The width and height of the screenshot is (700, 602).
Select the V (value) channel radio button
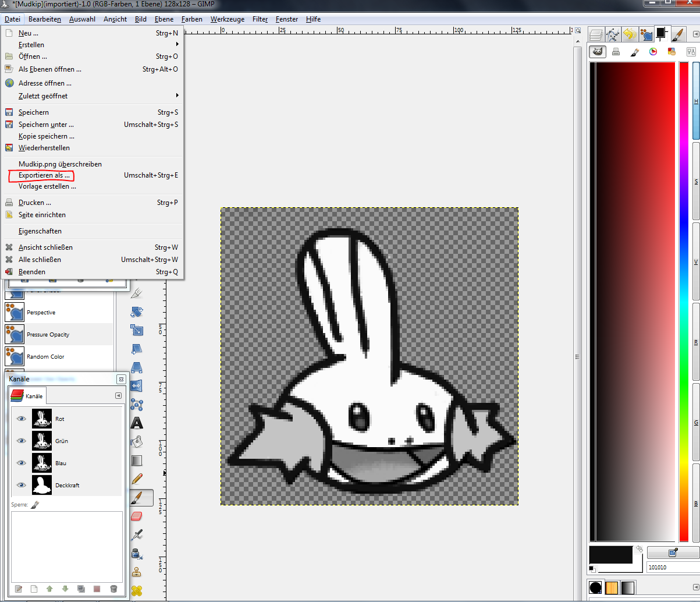(x=697, y=261)
